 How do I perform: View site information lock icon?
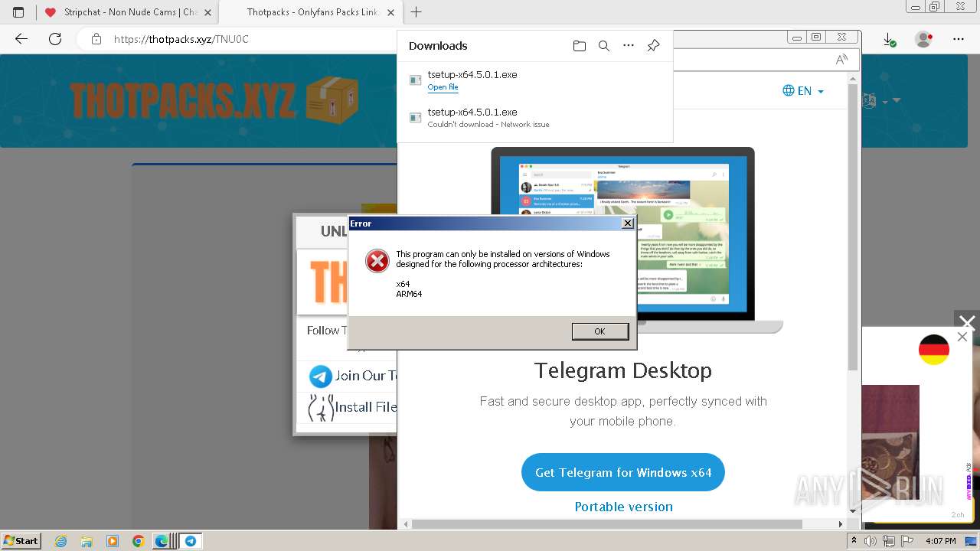click(x=96, y=39)
